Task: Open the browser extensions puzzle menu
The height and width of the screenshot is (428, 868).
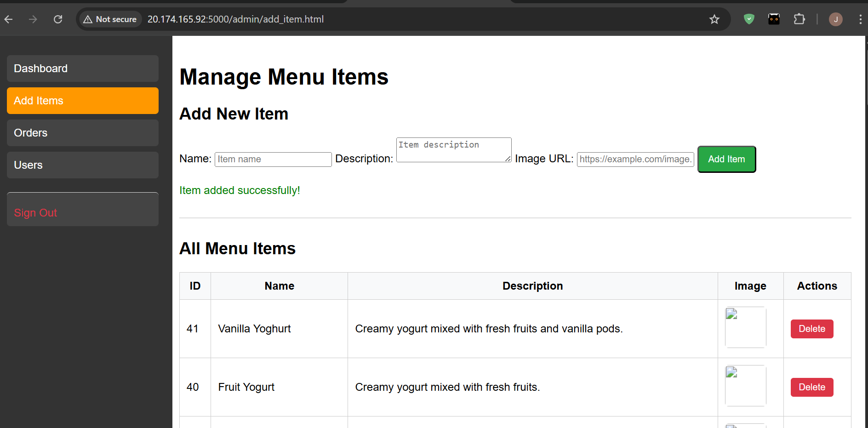Action: pyautogui.click(x=799, y=19)
